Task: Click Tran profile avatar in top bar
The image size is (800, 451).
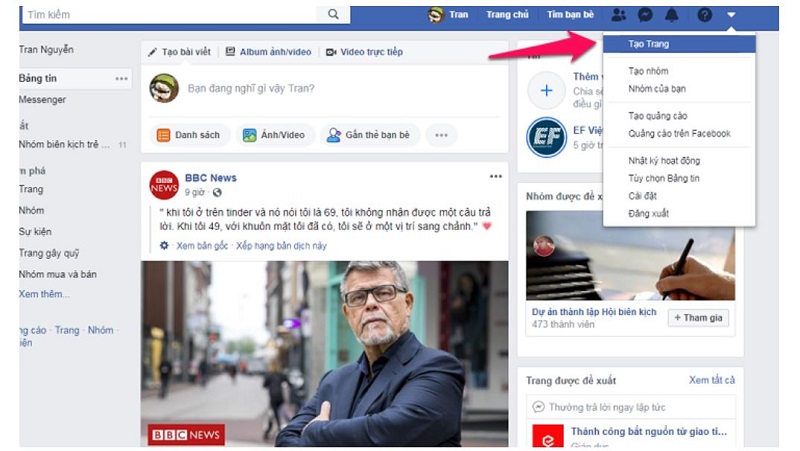Action: tap(436, 15)
